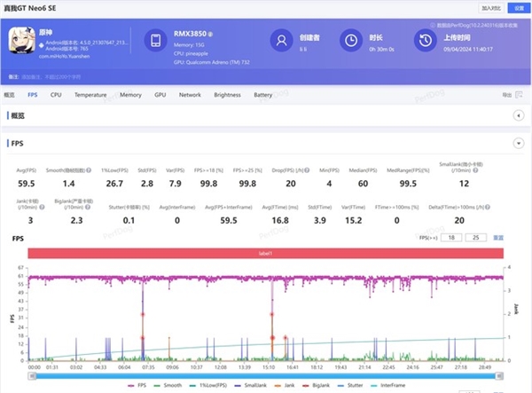The width and height of the screenshot is (532, 393).
Task: Click the FPS threshold field showing 18
Action: point(452,238)
